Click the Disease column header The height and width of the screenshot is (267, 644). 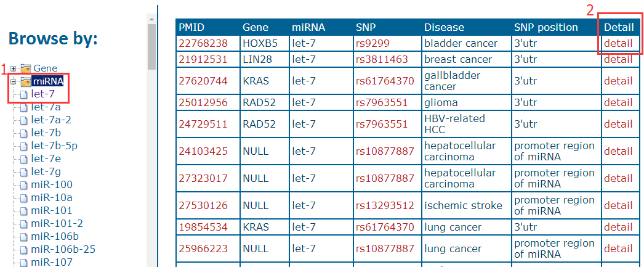pyautogui.click(x=444, y=27)
